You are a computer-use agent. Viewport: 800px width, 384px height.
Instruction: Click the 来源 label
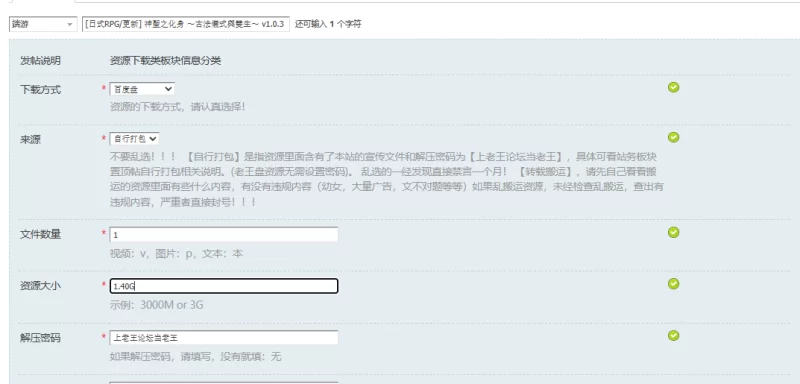[30, 140]
